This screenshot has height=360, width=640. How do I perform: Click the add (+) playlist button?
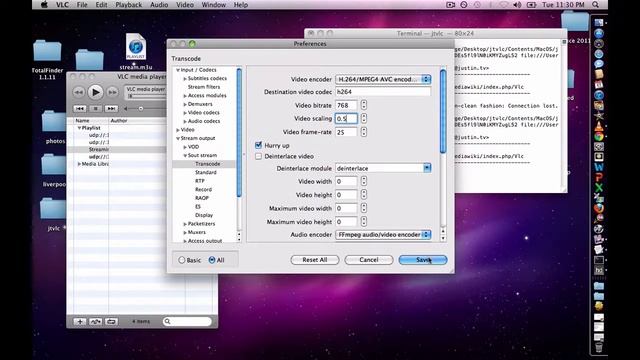[80, 322]
